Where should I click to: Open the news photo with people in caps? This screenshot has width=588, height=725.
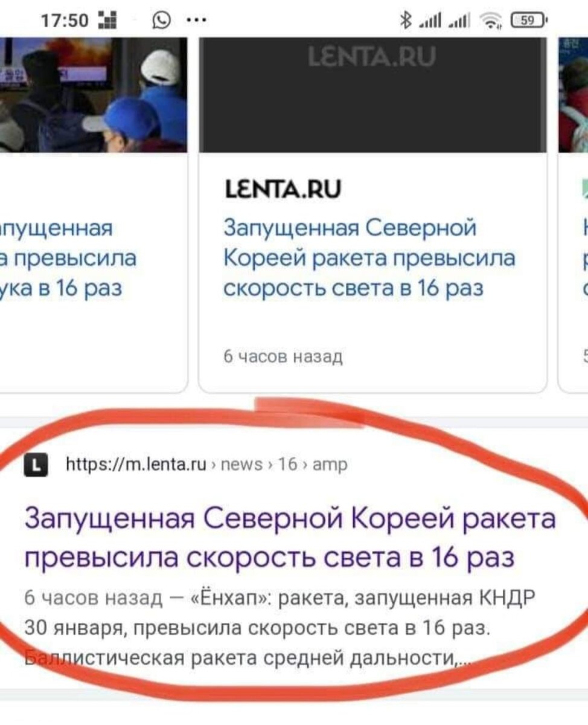94,94
